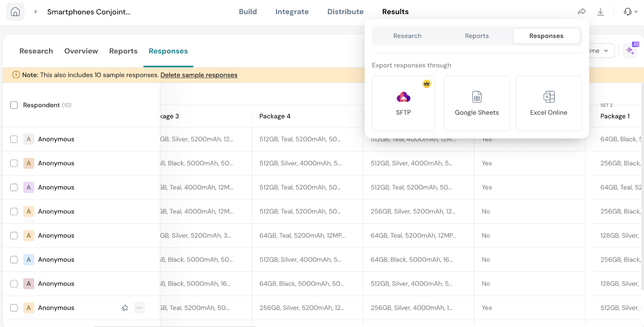Open the headset support menu
The height and width of the screenshot is (327, 644).
tap(630, 12)
